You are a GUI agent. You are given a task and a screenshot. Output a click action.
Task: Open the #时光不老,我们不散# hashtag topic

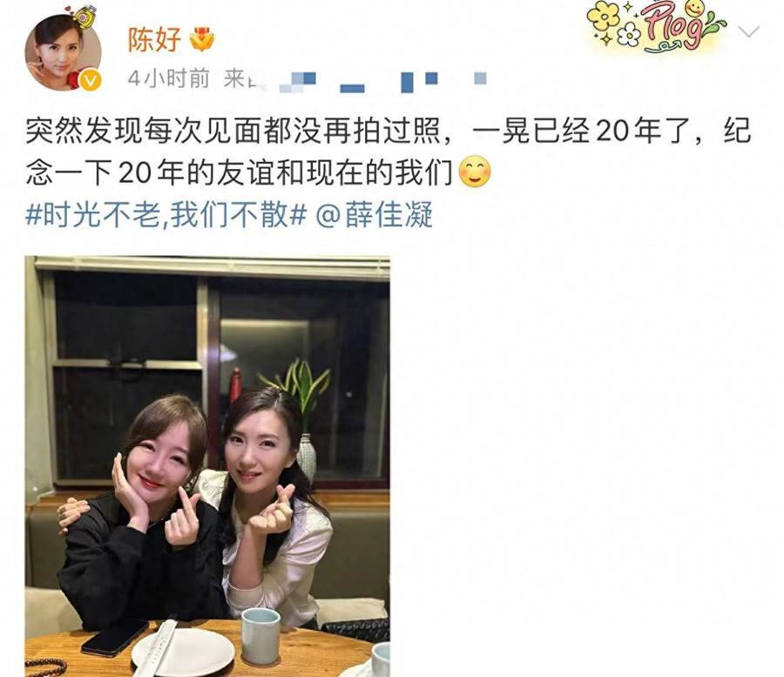click(166, 215)
